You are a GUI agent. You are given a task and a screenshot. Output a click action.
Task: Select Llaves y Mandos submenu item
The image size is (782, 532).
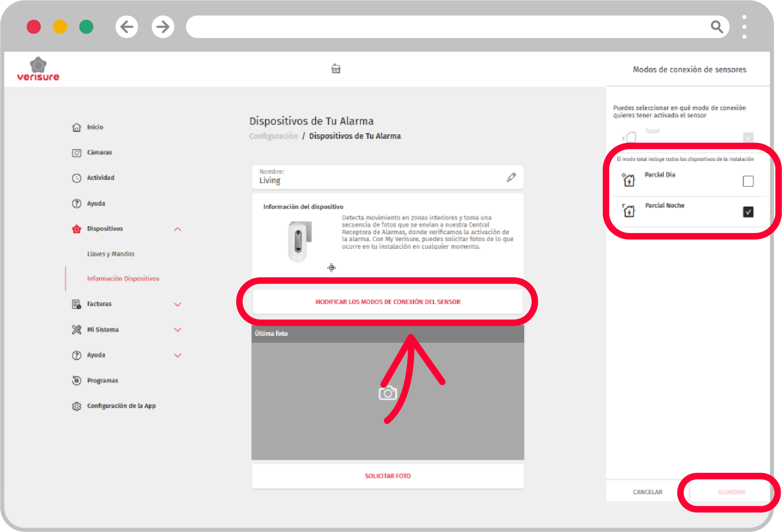[111, 254]
